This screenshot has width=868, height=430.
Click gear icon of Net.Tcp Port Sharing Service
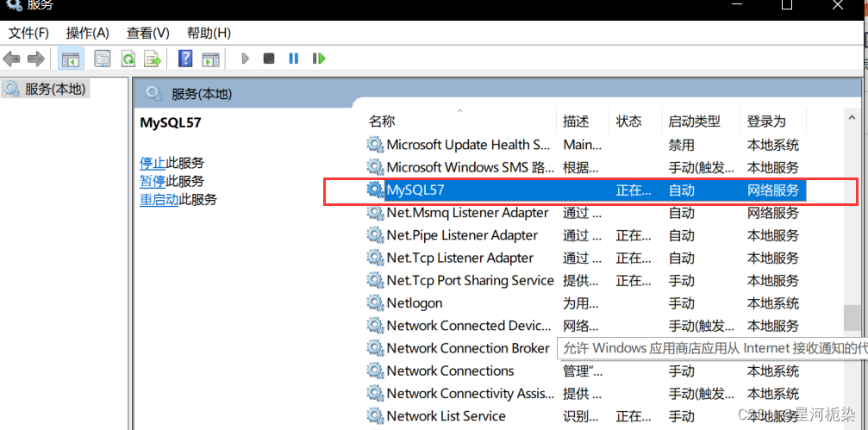click(x=375, y=281)
